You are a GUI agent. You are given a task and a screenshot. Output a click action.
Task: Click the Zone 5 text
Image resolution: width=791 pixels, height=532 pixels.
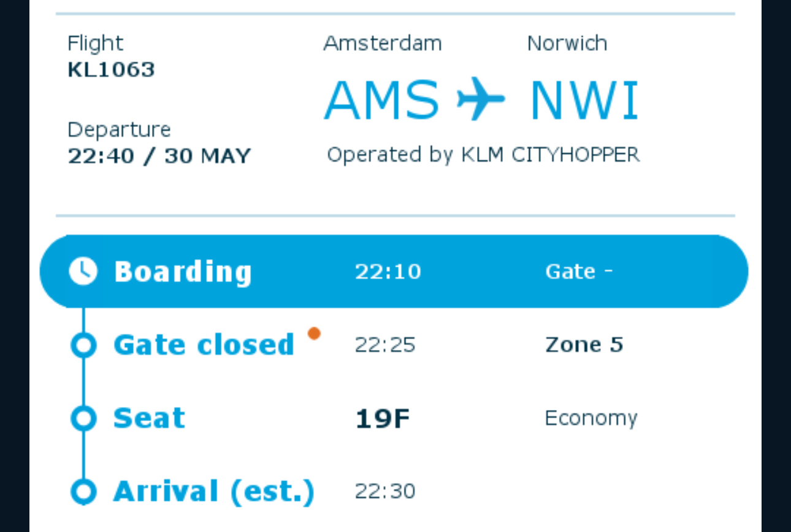click(x=584, y=344)
